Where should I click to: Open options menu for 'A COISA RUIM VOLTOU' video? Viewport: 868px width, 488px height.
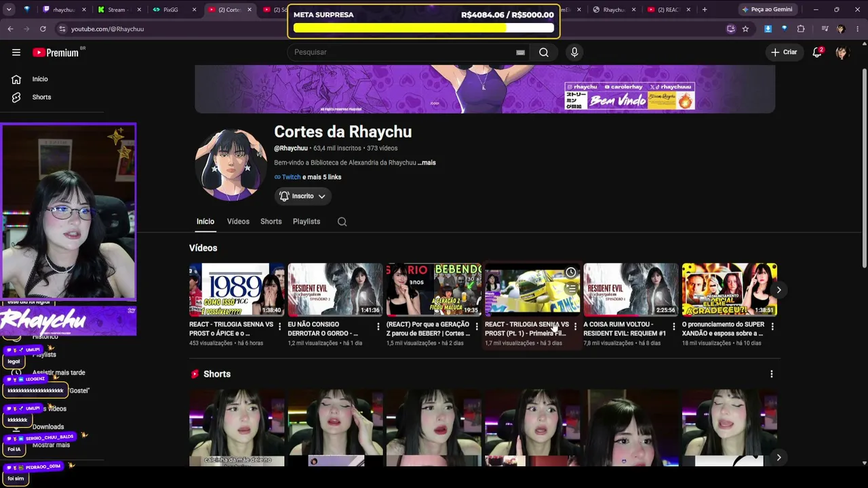pos(673,327)
